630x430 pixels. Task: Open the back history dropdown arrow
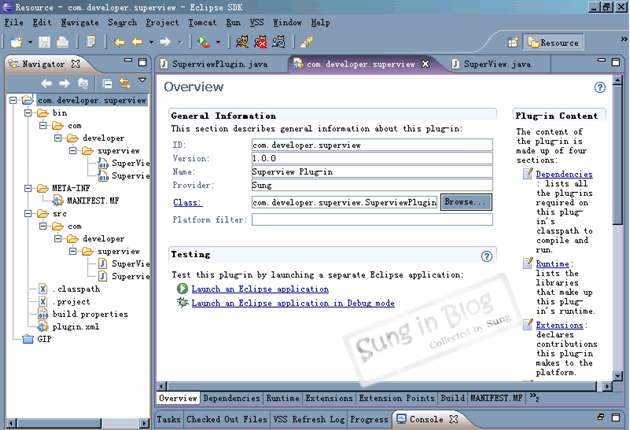pos(151,42)
